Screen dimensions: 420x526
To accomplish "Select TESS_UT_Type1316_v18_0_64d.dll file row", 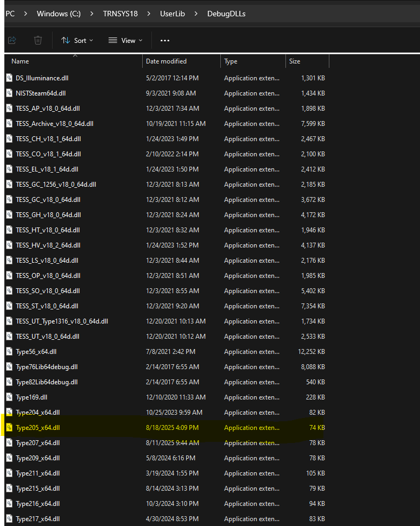I will (62, 321).
